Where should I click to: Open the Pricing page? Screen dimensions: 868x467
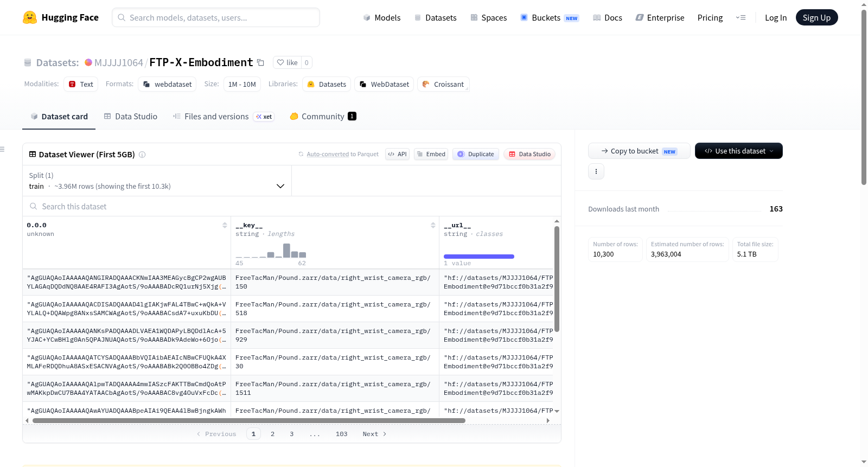click(x=710, y=17)
